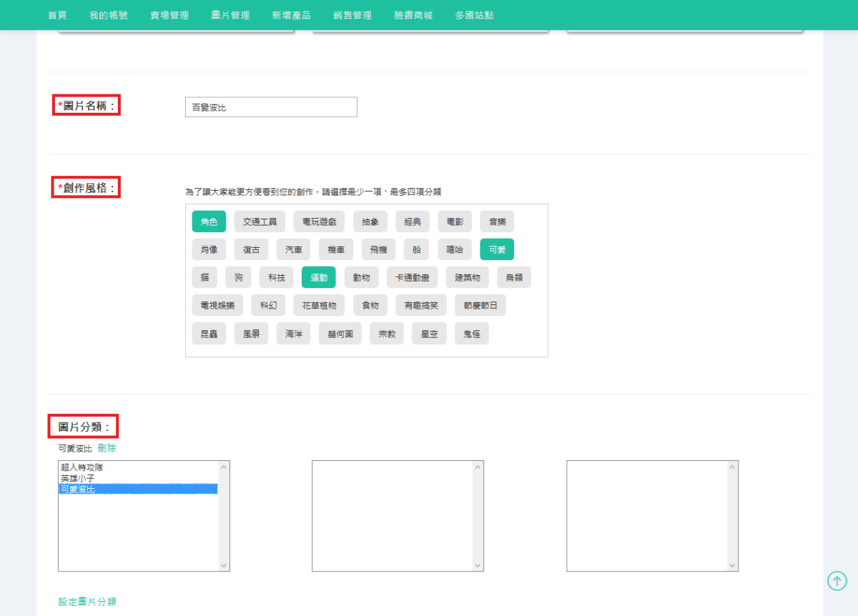Click up arrow of middle listbox scrollbar

tap(478, 467)
